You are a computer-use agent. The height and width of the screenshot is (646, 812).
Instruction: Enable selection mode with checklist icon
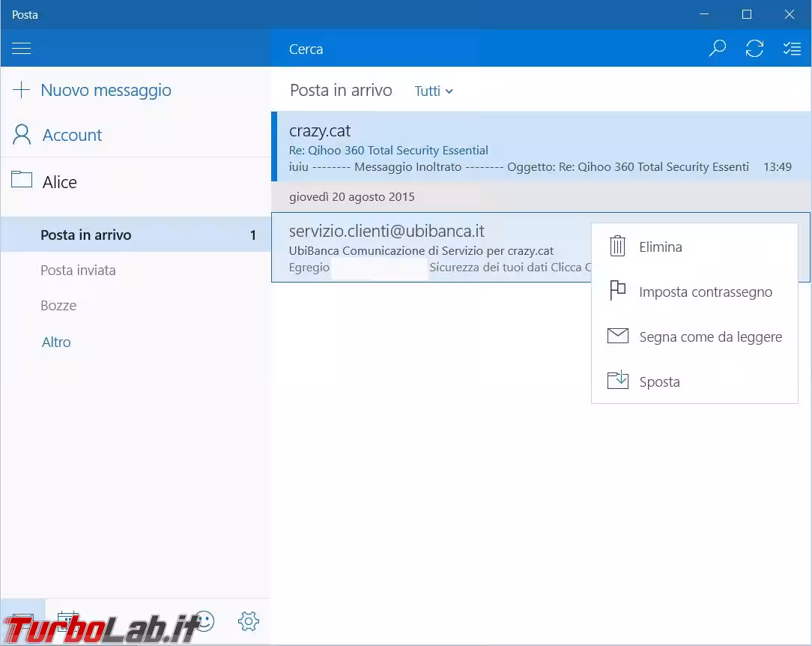[792, 49]
